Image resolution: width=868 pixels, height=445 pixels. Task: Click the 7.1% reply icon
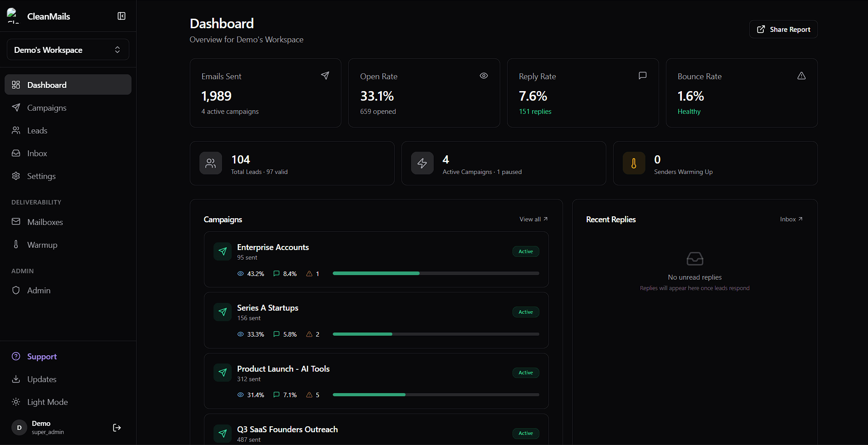click(276, 395)
